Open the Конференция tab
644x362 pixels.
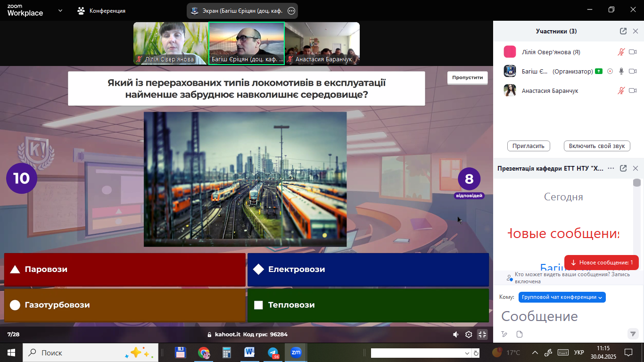(102, 10)
